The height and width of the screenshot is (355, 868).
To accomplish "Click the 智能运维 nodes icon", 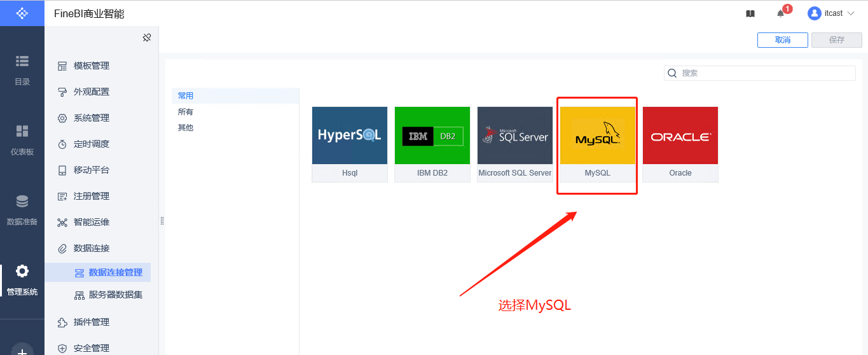I will (62, 222).
